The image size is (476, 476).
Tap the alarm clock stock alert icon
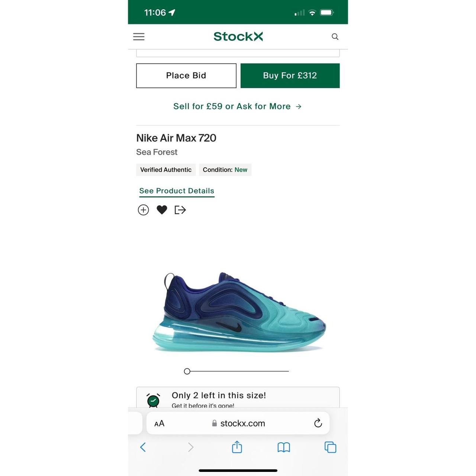(153, 400)
